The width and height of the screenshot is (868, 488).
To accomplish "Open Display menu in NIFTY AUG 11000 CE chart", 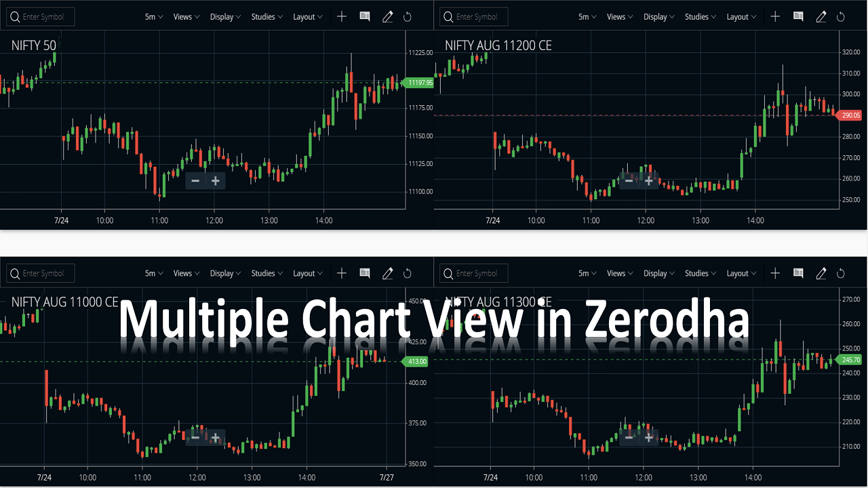I will [x=226, y=273].
